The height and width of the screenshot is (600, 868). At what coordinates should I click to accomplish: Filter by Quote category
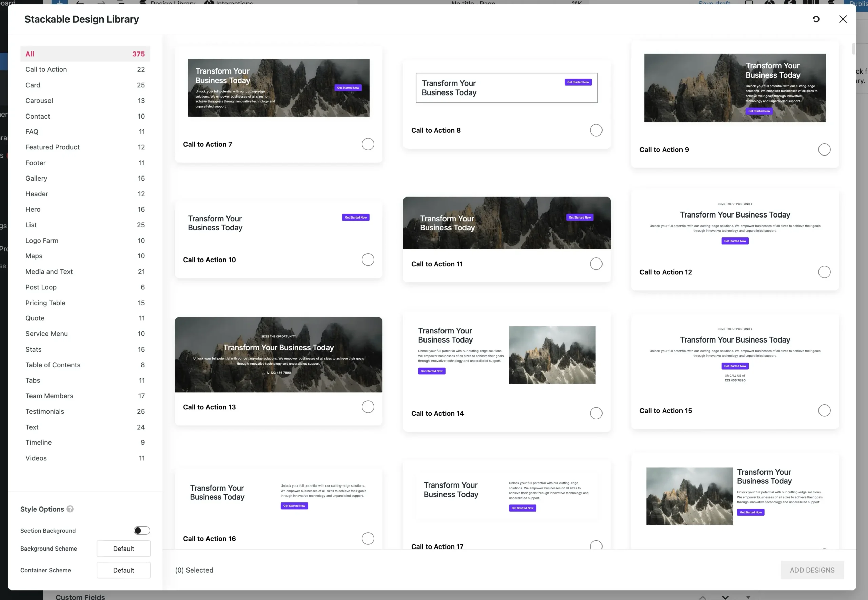(85, 318)
